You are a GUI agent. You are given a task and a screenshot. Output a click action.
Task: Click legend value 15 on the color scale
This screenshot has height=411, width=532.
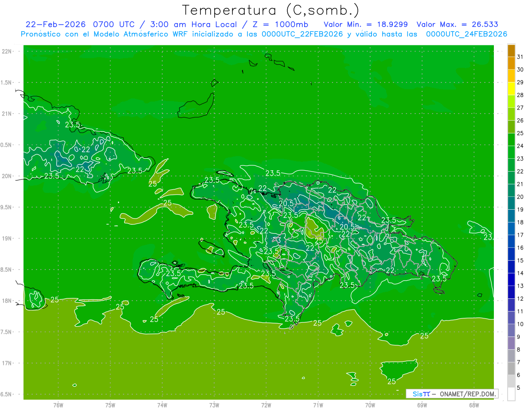[520, 260]
